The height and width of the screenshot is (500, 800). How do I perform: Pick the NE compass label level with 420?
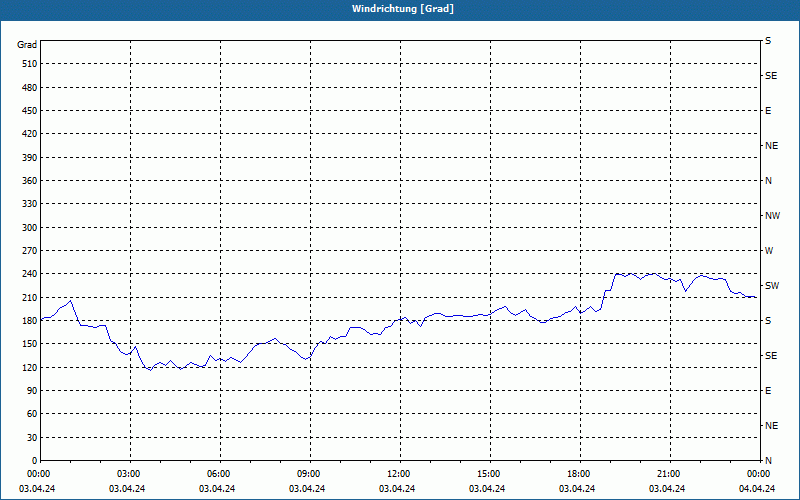click(771, 146)
